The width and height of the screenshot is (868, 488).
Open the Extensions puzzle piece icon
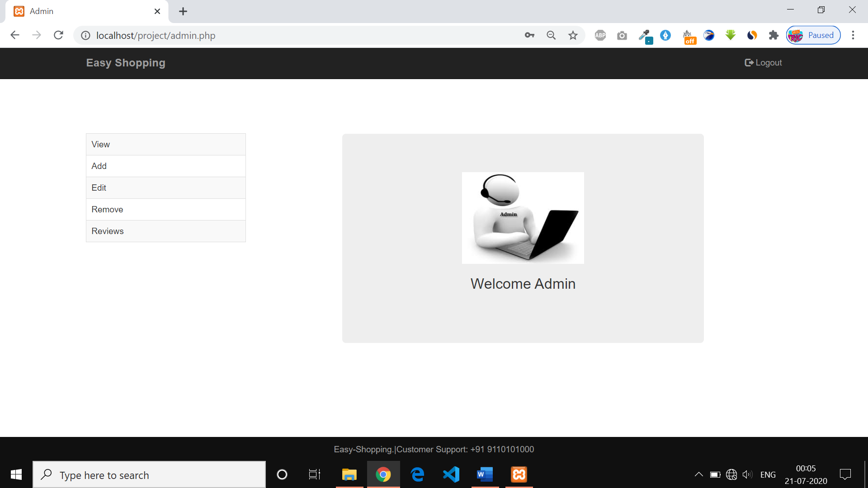click(x=774, y=35)
